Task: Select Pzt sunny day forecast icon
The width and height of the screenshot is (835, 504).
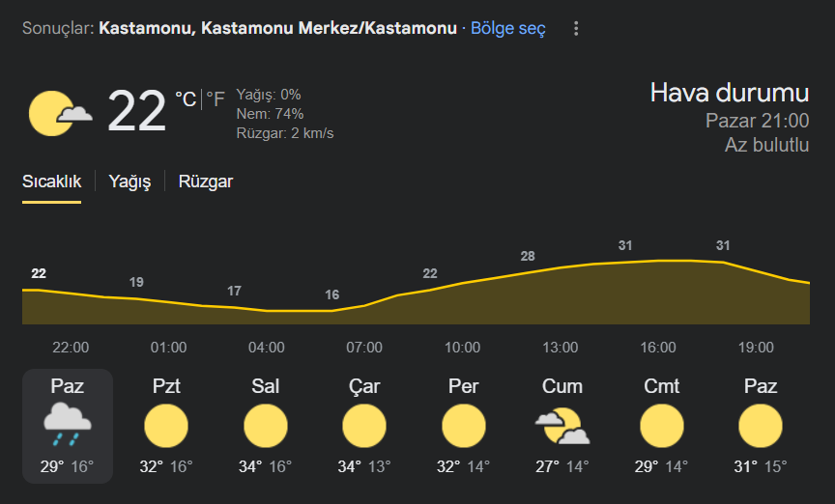Action: click(166, 426)
